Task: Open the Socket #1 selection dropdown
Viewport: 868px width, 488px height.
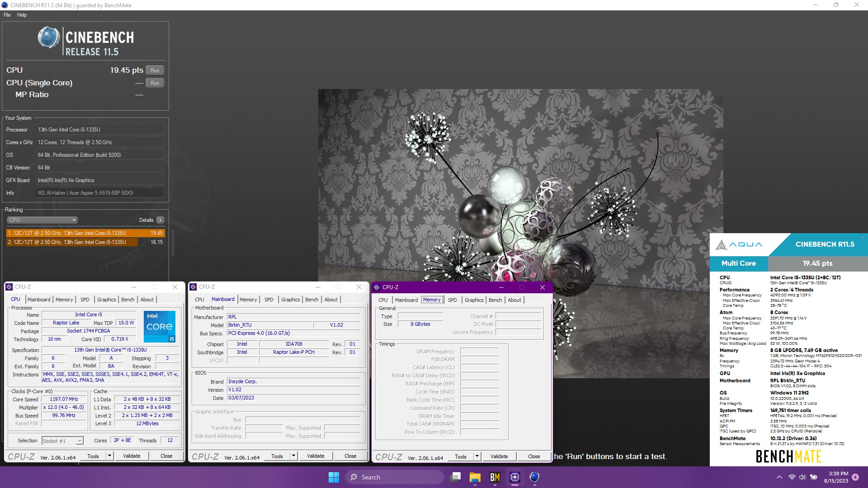Action: pyautogui.click(x=62, y=441)
